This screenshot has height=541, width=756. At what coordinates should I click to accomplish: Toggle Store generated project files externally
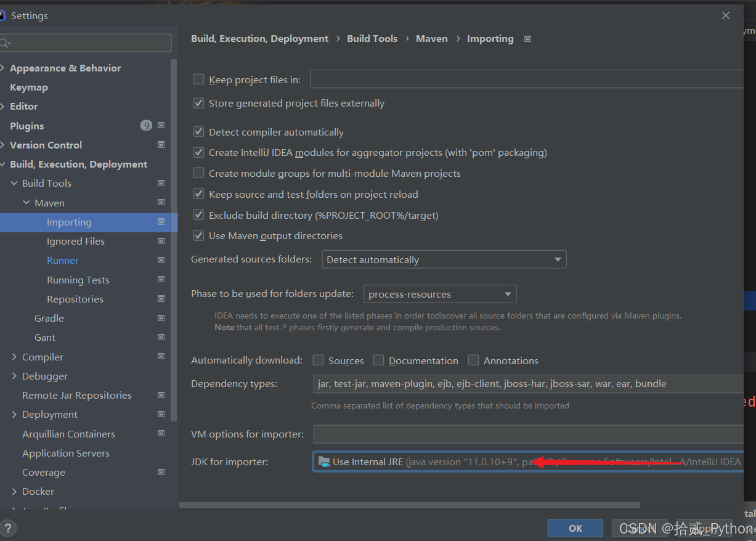[x=198, y=103]
